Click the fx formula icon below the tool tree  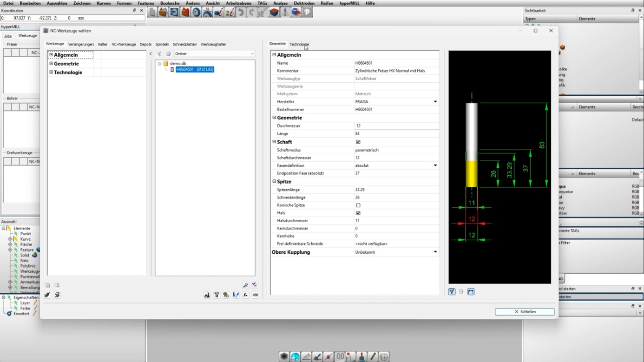click(x=245, y=295)
